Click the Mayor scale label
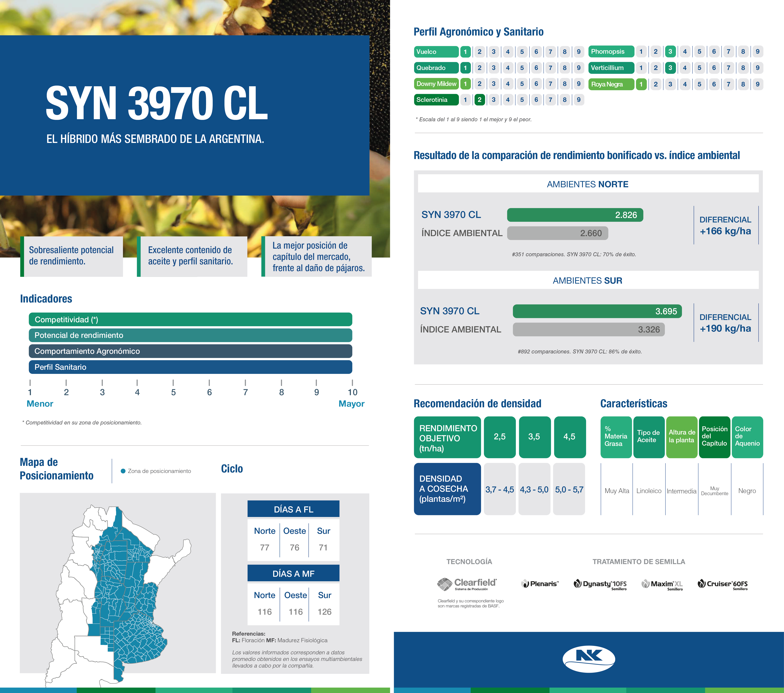The width and height of the screenshot is (784, 693). point(351,404)
